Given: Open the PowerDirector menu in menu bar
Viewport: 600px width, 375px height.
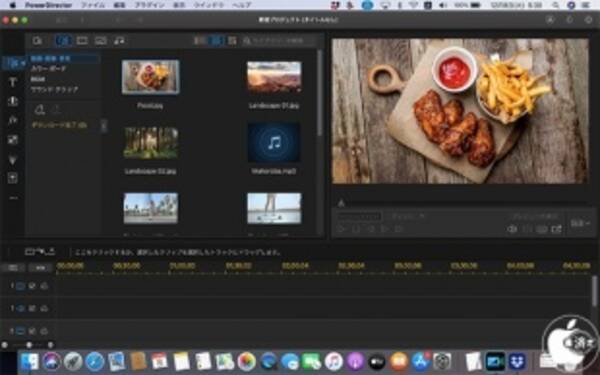Looking at the screenshot, I should click(x=49, y=5).
